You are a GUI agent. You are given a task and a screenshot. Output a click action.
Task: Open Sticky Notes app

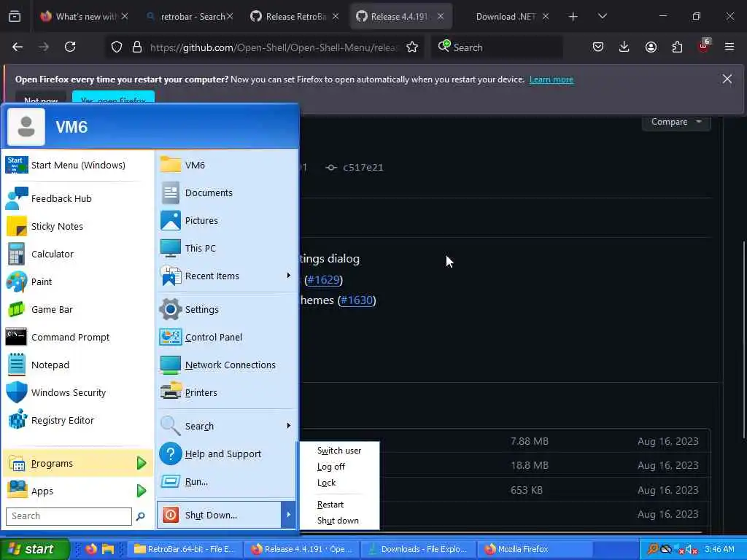pyautogui.click(x=77, y=226)
